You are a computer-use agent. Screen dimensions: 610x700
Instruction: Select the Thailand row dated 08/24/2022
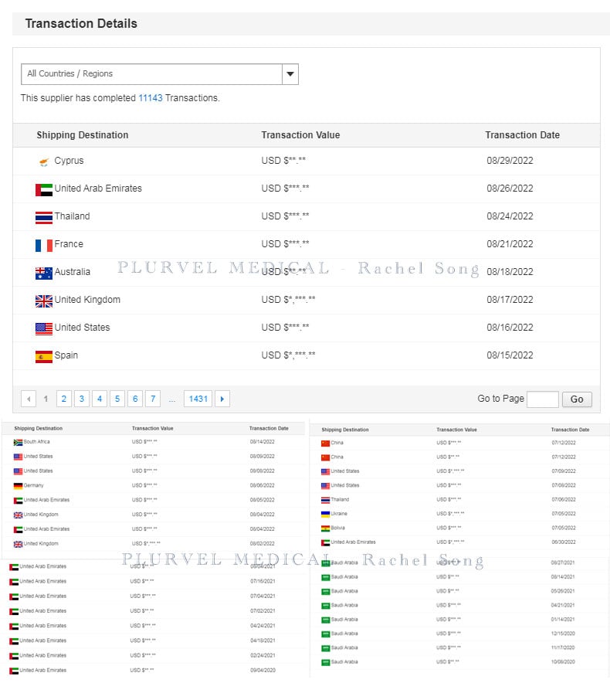[306, 216]
